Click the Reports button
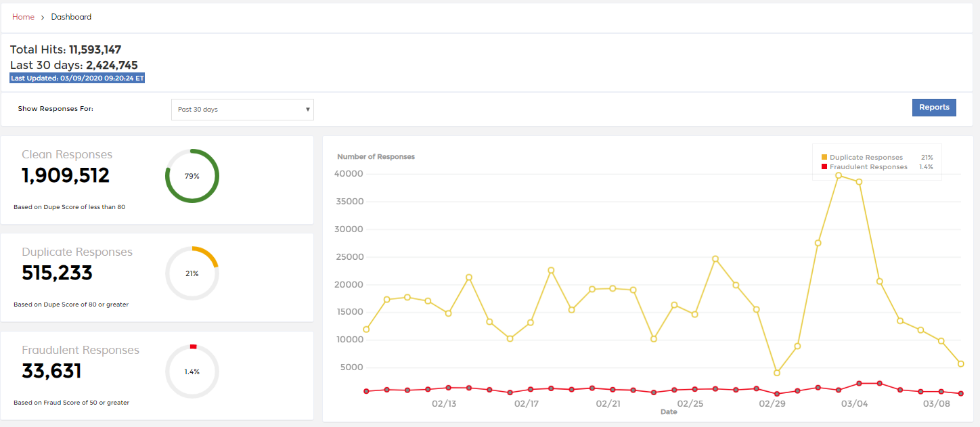Screen dimensions: 980x427 (933, 108)
